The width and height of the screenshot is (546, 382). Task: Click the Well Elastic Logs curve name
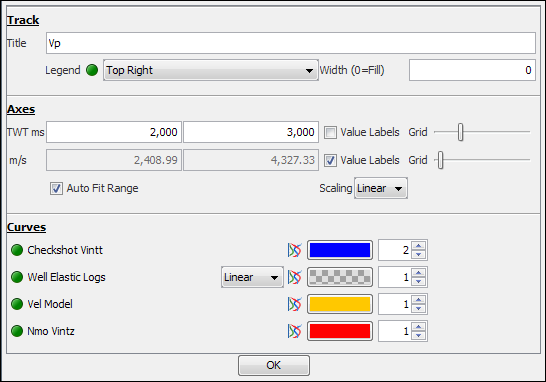tap(67, 277)
